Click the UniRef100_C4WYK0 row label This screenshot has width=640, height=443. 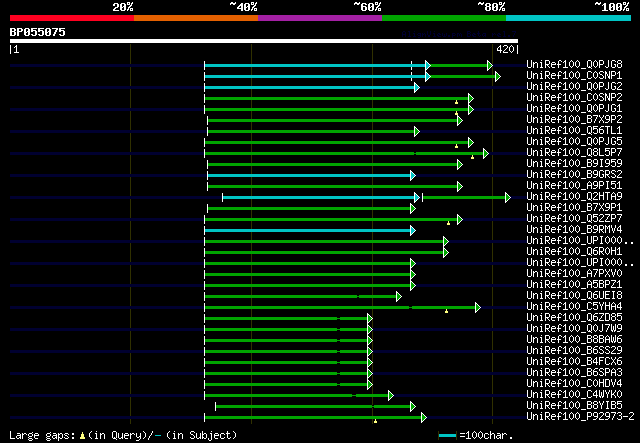point(574,395)
